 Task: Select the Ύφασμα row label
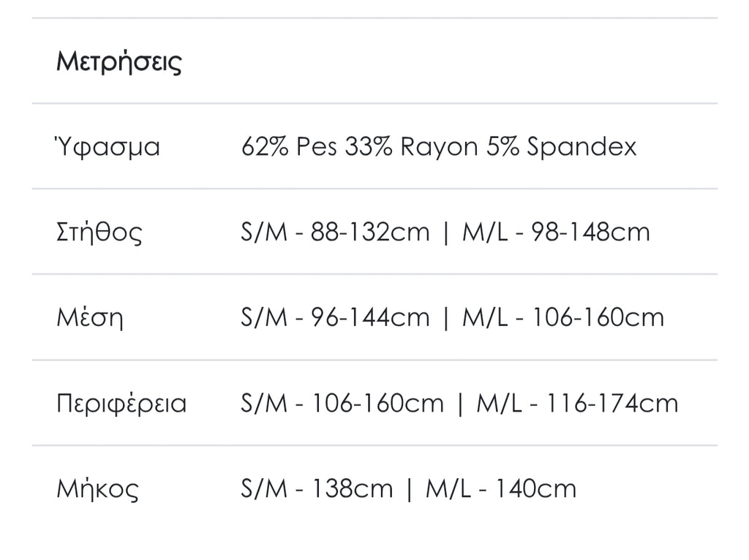coord(108,147)
